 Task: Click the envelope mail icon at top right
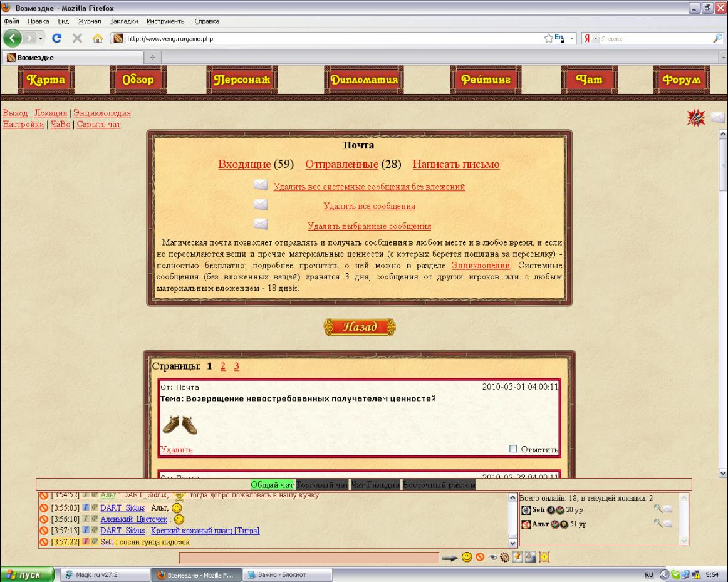click(717, 117)
